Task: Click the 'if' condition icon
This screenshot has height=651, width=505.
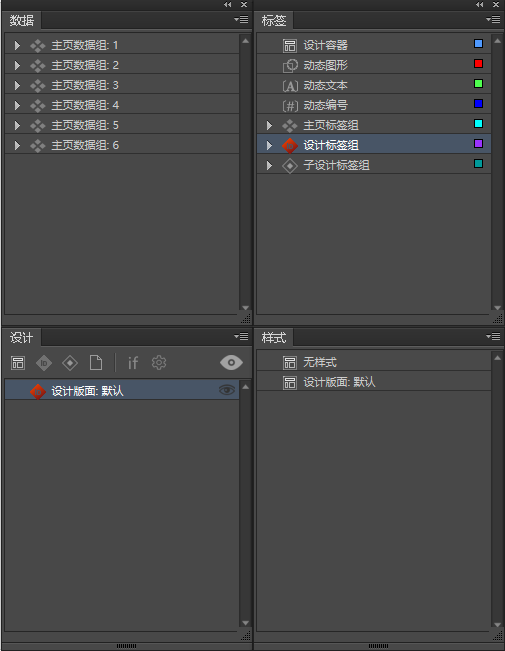Action: coord(133,363)
